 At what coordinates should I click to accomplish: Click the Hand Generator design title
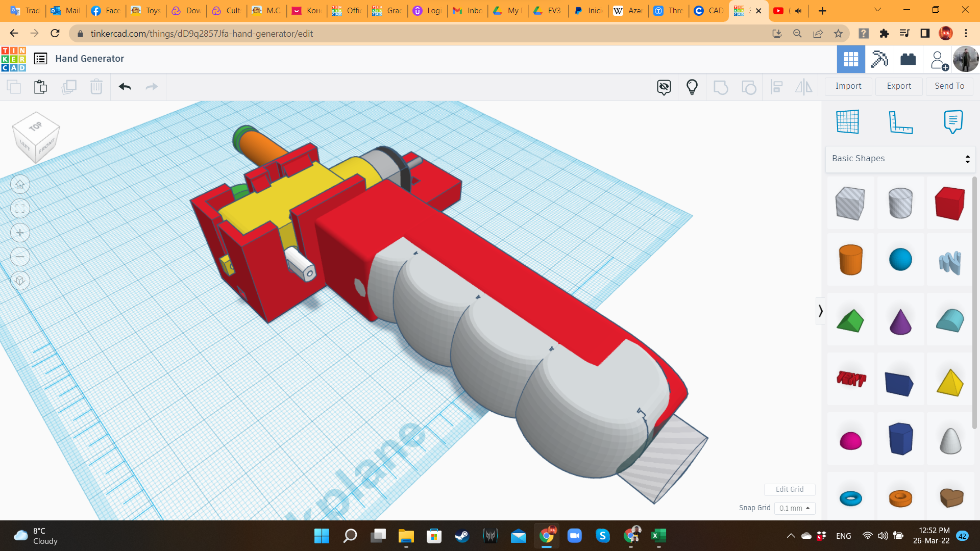(x=90, y=59)
